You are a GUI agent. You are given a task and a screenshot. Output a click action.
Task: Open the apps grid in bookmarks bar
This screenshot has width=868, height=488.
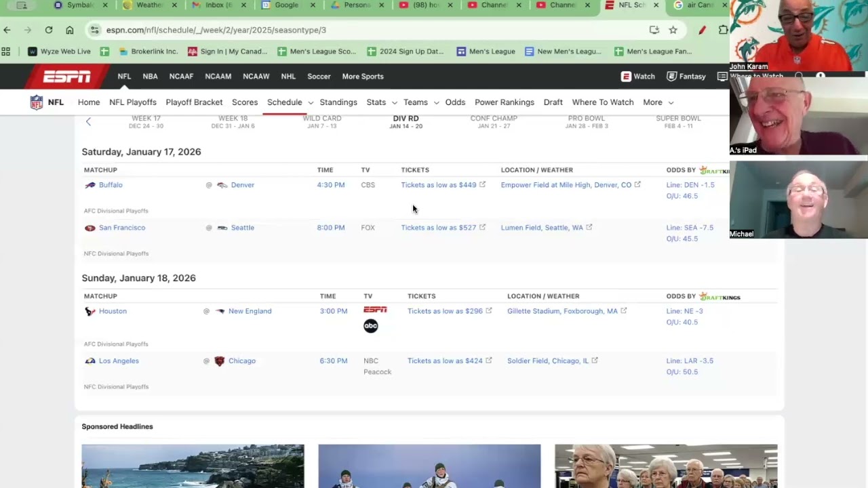click(x=6, y=52)
